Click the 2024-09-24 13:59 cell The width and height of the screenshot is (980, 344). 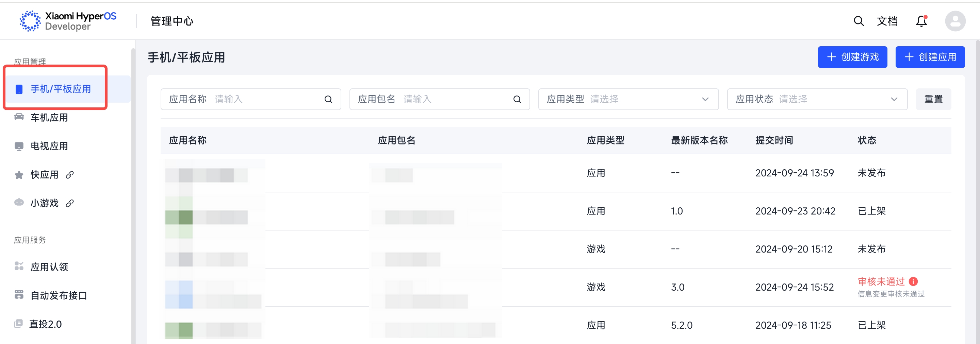click(x=794, y=173)
